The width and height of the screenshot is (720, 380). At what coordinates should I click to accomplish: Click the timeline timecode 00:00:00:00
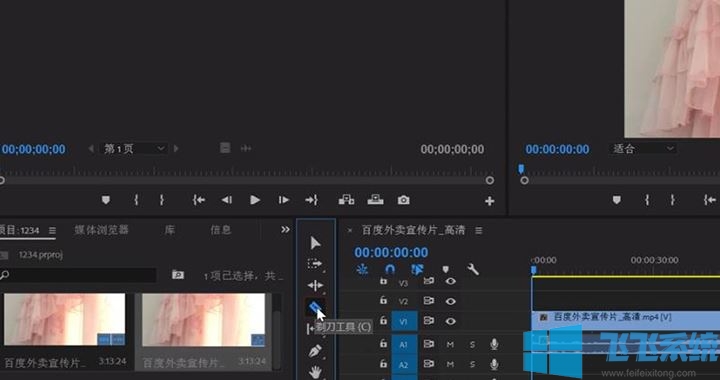point(391,252)
